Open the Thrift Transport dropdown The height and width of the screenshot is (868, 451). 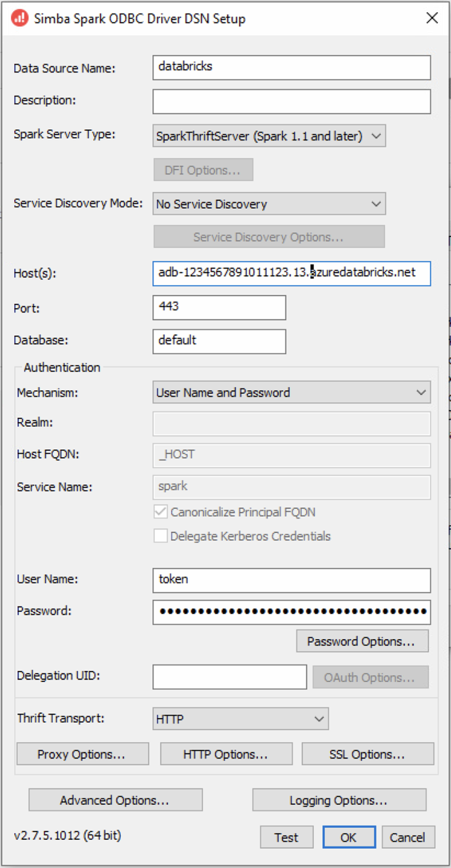tap(320, 718)
